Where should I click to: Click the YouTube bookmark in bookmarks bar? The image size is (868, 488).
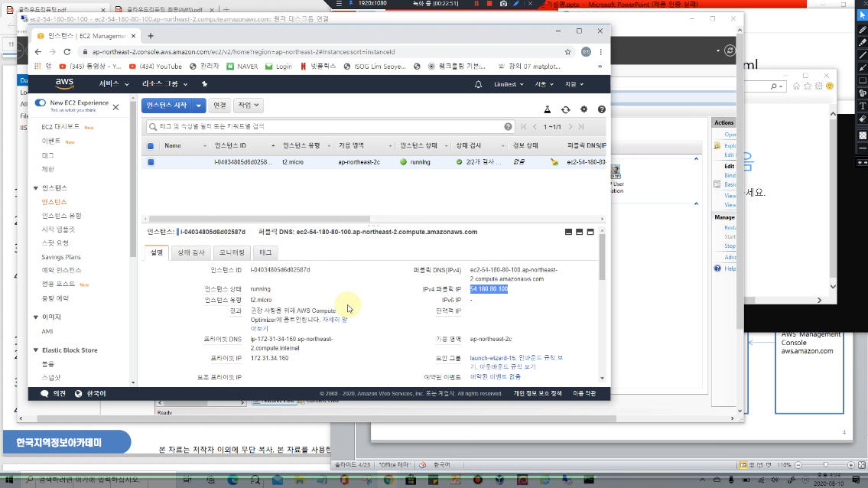coord(155,67)
